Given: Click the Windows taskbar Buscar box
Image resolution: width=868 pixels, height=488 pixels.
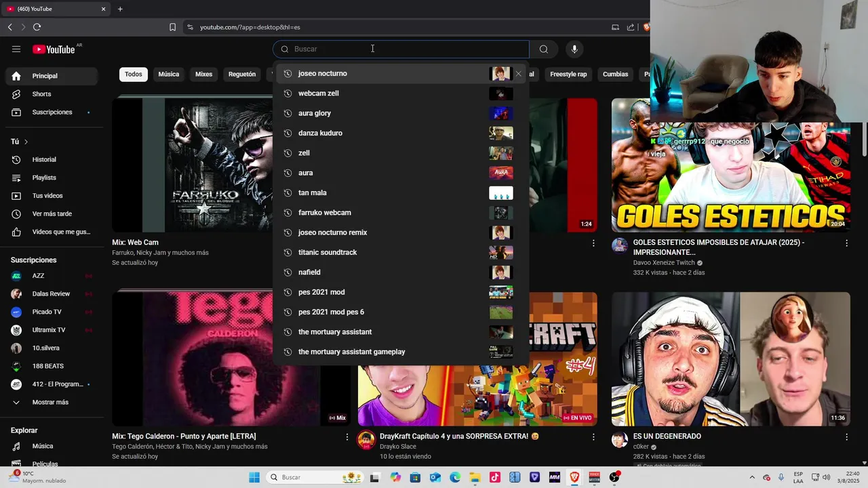Looking at the screenshot, I should click(x=316, y=477).
